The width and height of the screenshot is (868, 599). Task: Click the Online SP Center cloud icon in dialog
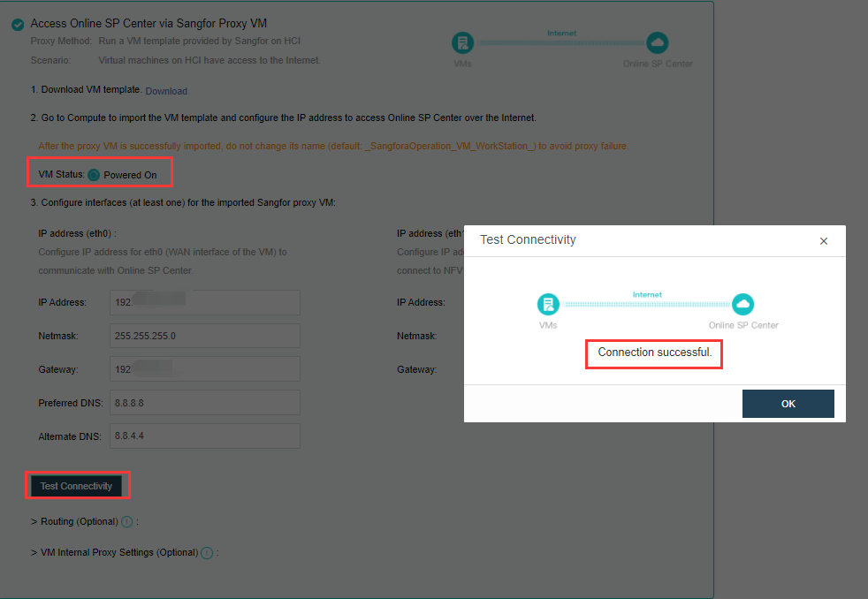(742, 304)
